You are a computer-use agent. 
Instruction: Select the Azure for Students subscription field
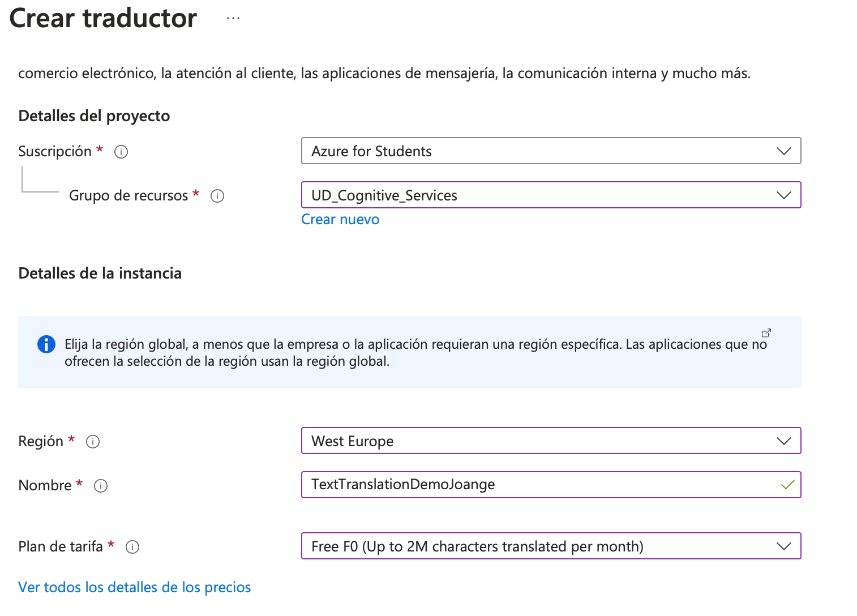(509, 151)
